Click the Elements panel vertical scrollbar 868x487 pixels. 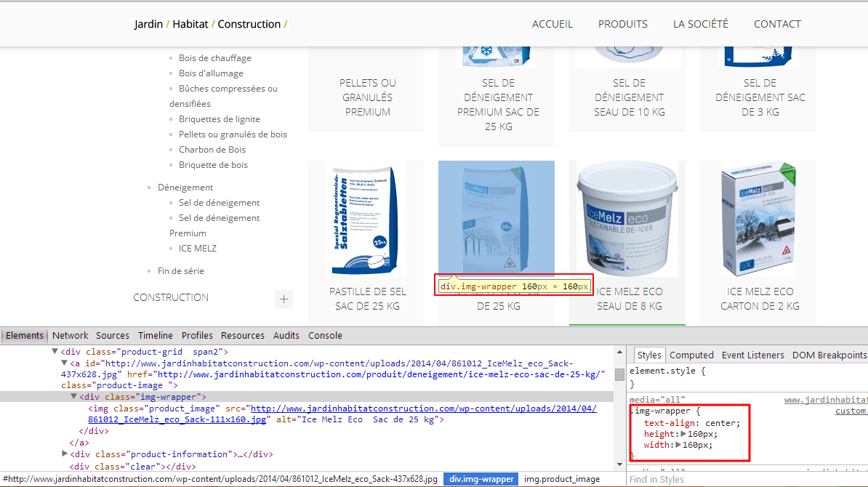click(619, 374)
